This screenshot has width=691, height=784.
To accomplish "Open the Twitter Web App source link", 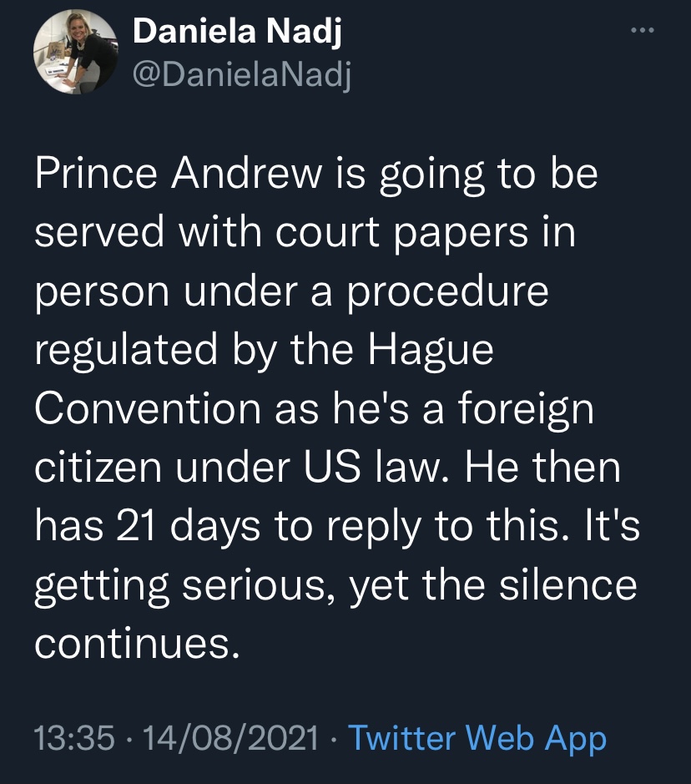I will pyautogui.click(x=477, y=738).
